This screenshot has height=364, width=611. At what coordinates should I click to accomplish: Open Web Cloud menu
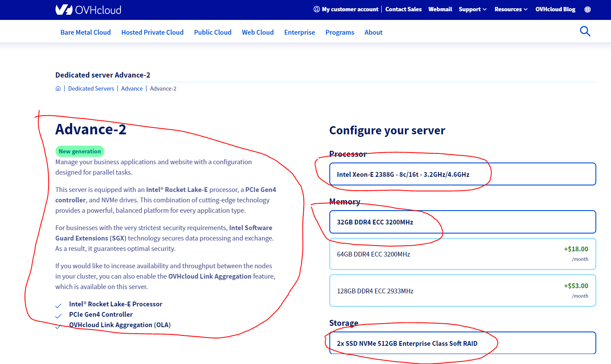tap(258, 32)
